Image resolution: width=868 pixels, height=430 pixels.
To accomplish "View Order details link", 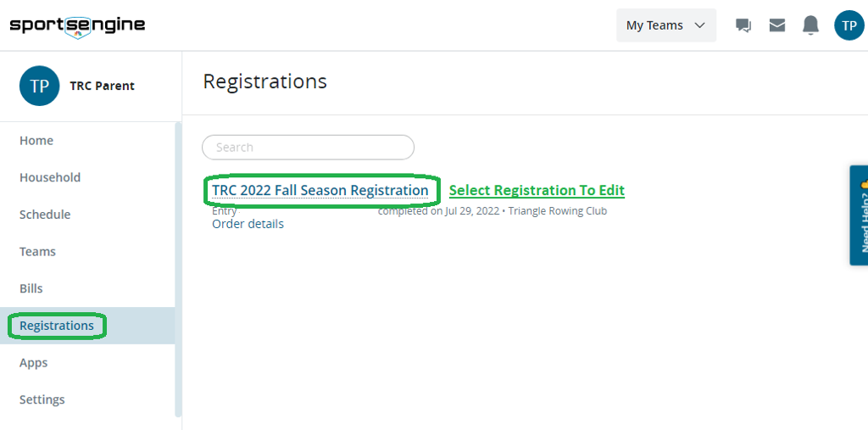I will 248,224.
